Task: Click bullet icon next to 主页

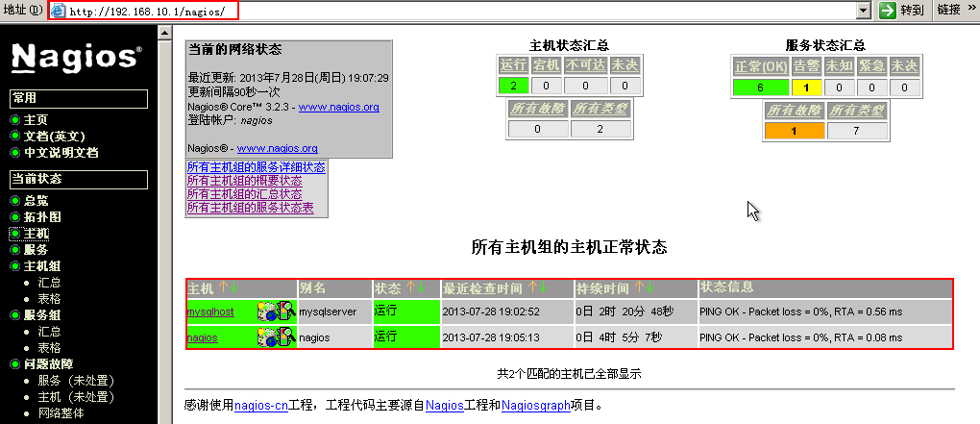Action: click(15, 119)
